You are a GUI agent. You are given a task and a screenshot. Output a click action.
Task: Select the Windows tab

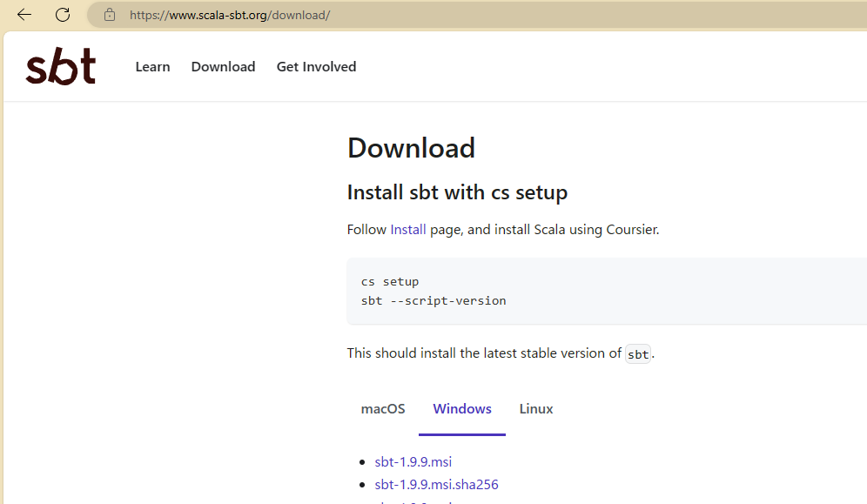tap(462, 409)
